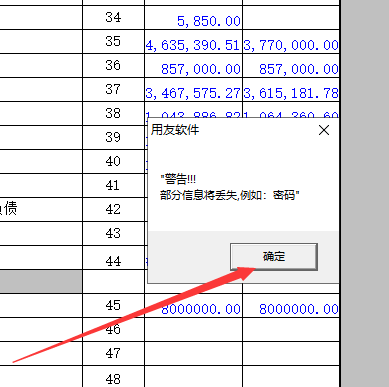Select the row number 39 cell
The height and width of the screenshot is (387, 389).
pos(113,138)
